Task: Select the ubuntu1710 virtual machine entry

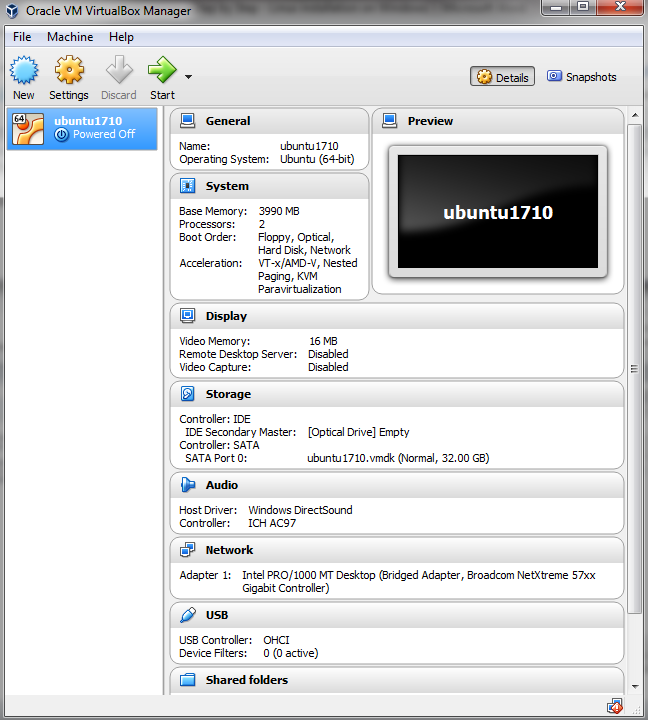Action: [82, 129]
